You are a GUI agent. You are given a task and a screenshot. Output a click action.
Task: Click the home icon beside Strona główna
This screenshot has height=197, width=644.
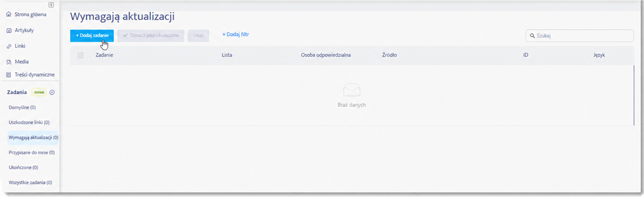coord(9,15)
